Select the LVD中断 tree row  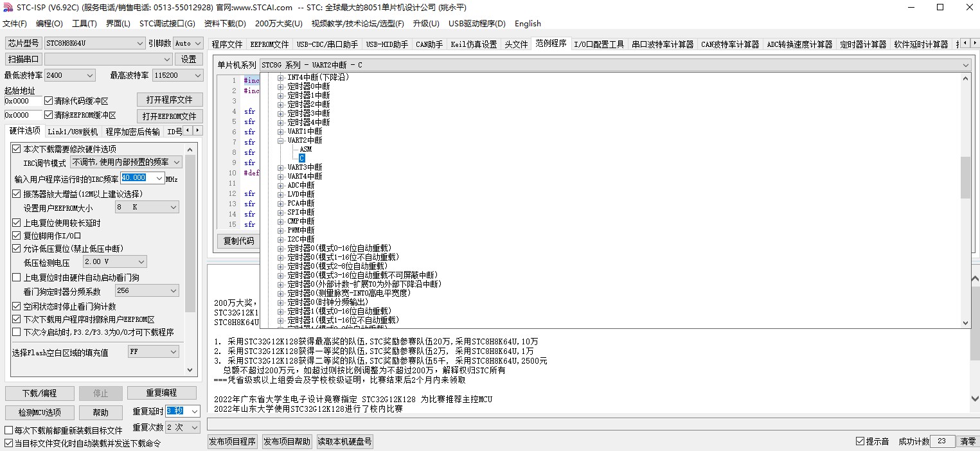coord(301,194)
